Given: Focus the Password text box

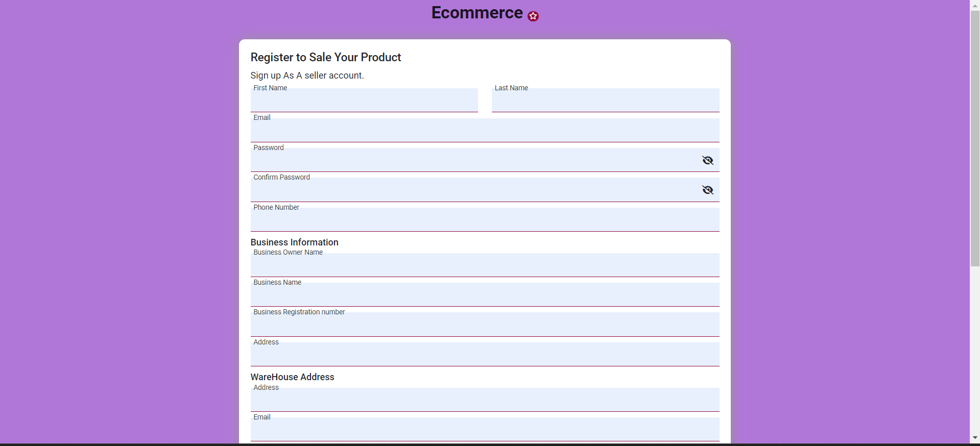Looking at the screenshot, I should tap(475, 161).
